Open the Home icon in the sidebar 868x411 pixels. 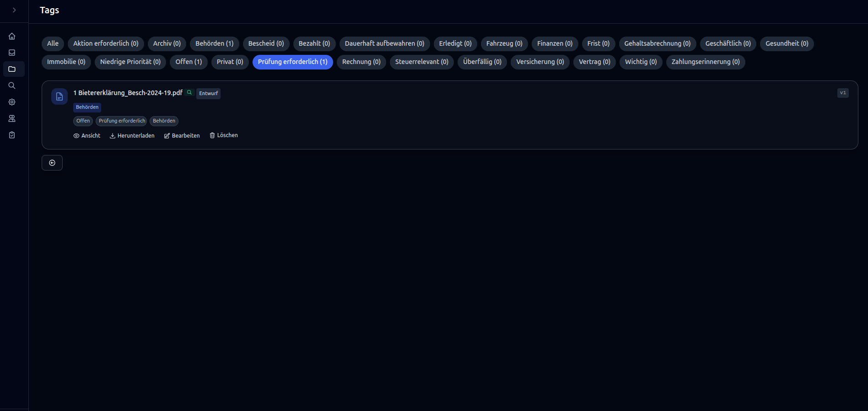(12, 36)
